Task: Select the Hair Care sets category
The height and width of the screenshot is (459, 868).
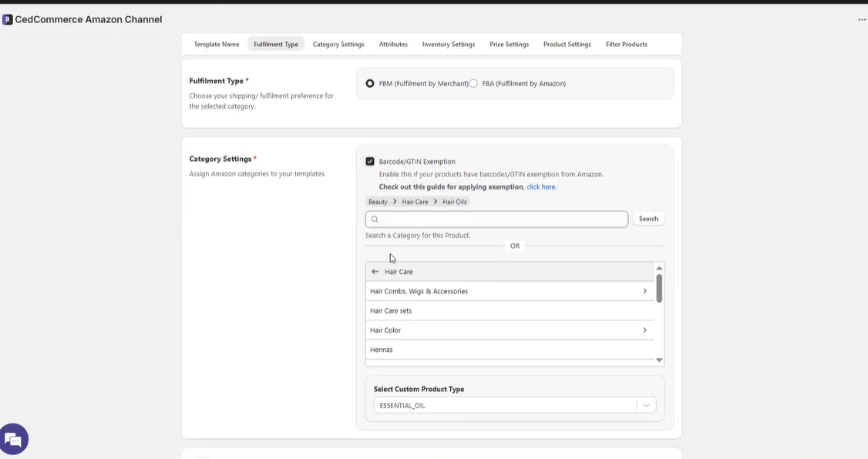Action: pos(510,311)
